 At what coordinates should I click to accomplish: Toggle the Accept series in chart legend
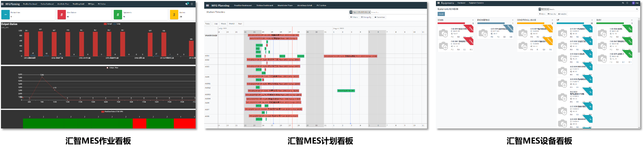tap(107, 24)
